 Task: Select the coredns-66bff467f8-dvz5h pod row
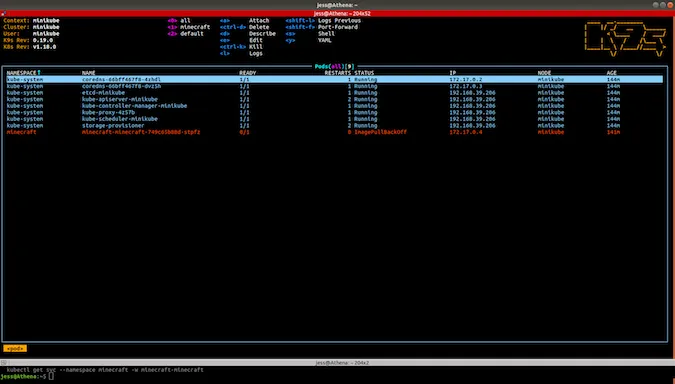334,86
